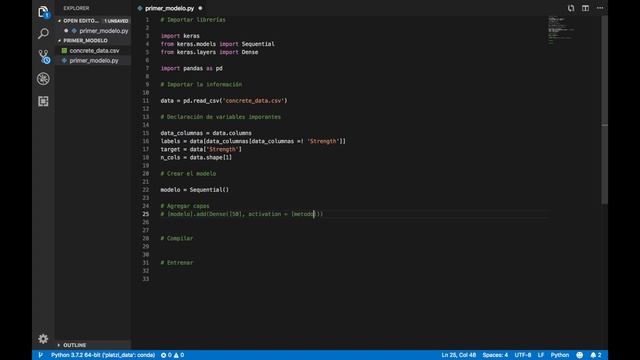Select primer_modelo.py in PRIMER_MODELO folder
640x360 pixels.
tap(93, 60)
